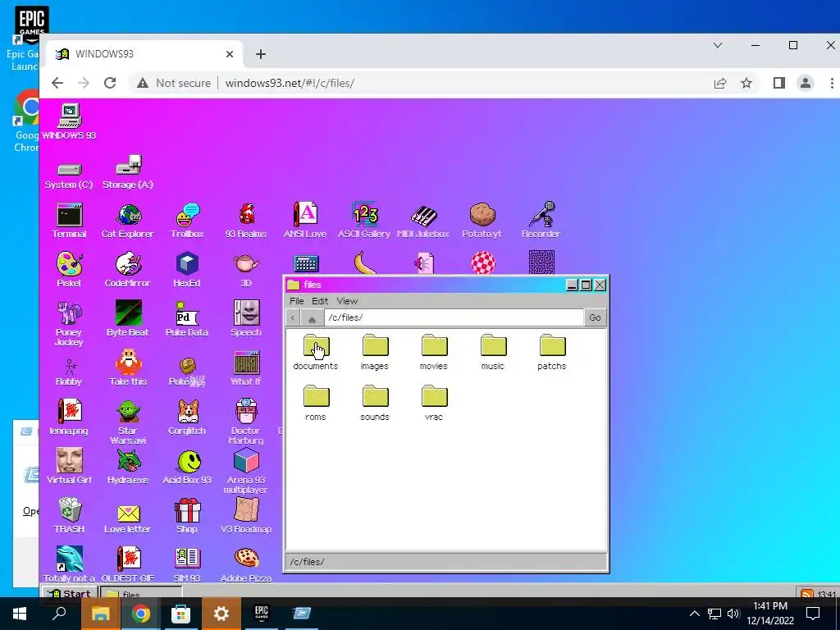The width and height of the screenshot is (840, 630).
Task: Click the Go button in files window
Action: [x=595, y=317]
